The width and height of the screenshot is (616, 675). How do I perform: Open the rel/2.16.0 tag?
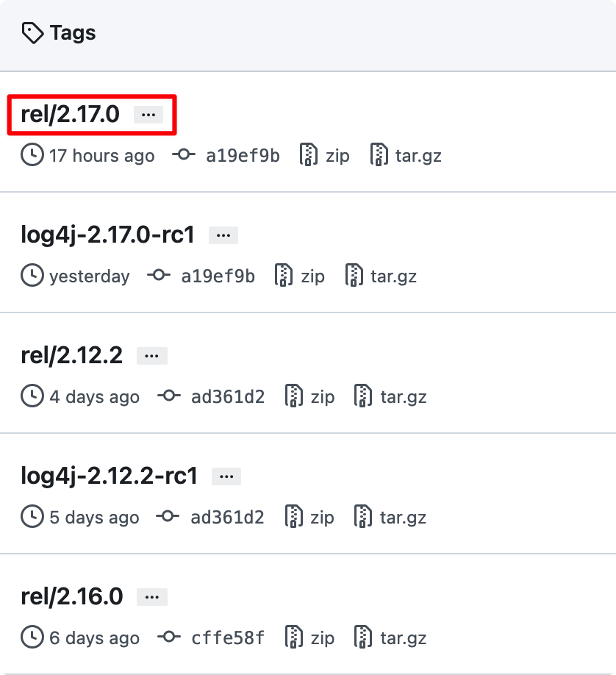72,596
